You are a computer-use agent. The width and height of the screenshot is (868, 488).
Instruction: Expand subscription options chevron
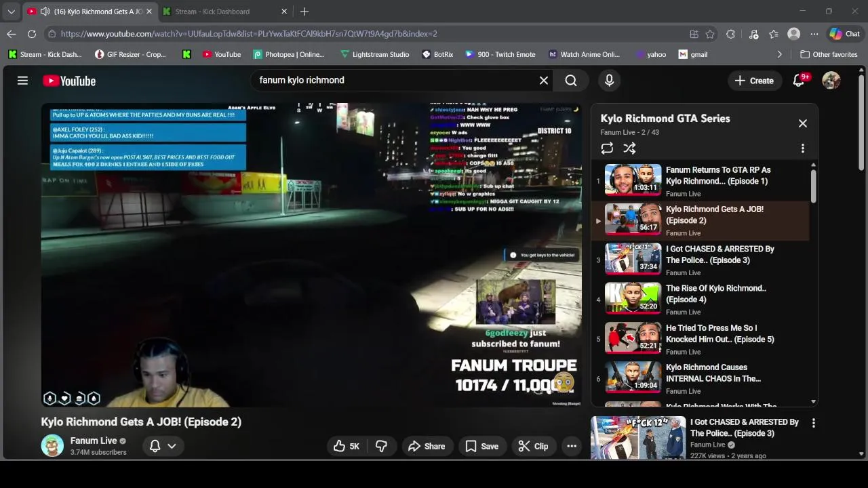(x=172, y=446)
